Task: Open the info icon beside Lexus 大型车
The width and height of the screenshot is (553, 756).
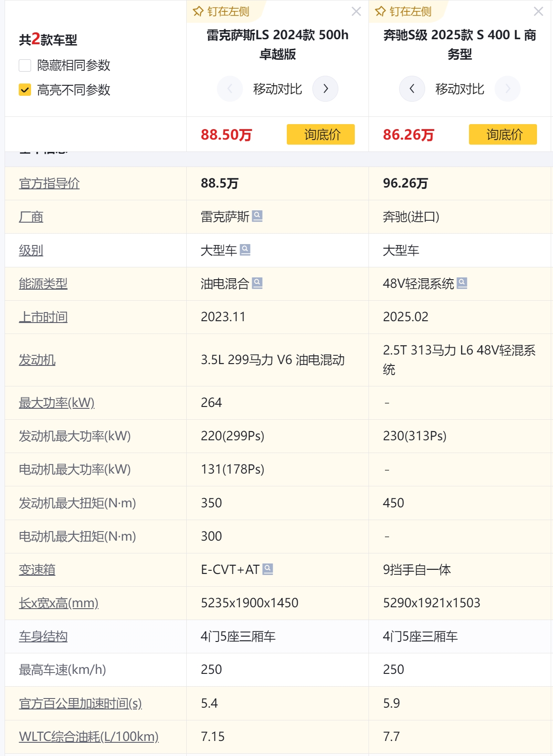Action: pos(245,250)
